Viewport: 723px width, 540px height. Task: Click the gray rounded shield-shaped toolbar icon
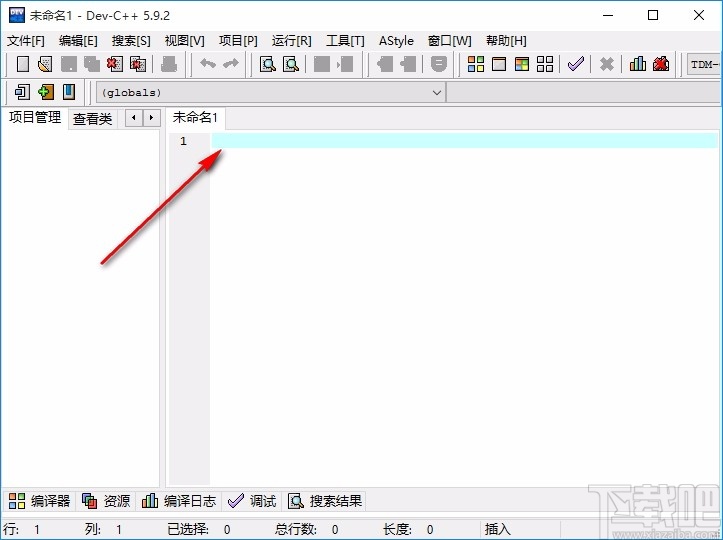point(439,64)
